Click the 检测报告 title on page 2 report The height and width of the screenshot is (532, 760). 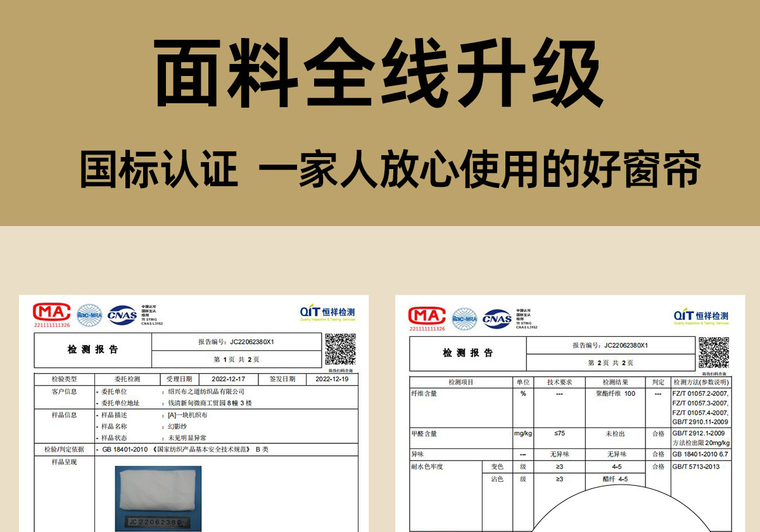click(468, 353)
